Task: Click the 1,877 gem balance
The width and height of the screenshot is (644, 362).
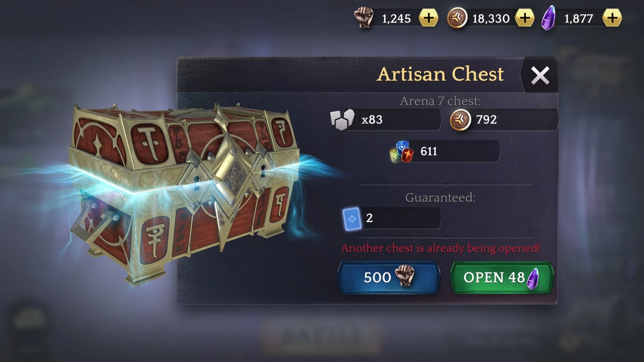Action: tap(579, 18)
